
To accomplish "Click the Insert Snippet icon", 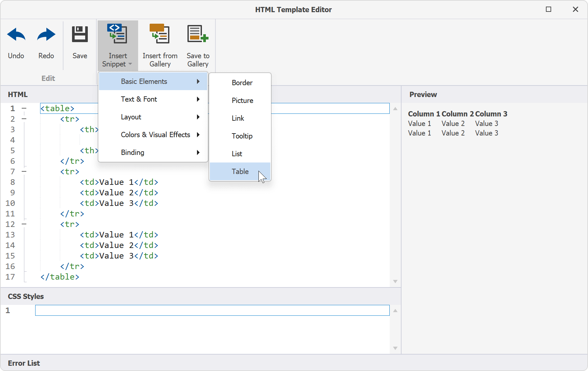I will (117, 34).
